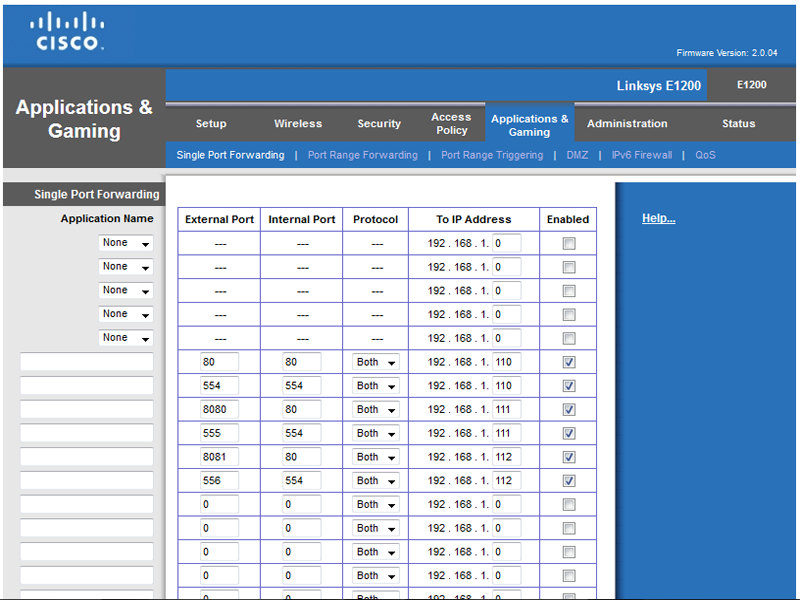
Task: Select Single Port Forwarding subtab
Action: (x=230, y=155)
